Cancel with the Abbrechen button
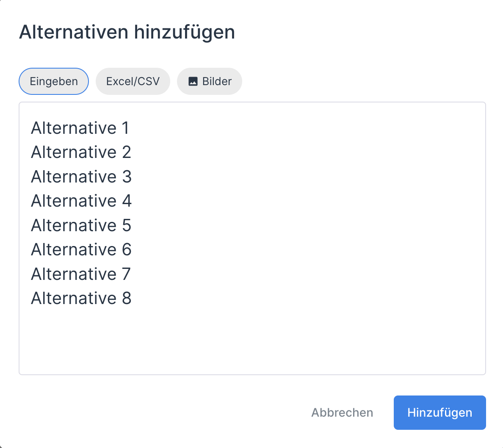 [342, 412]
